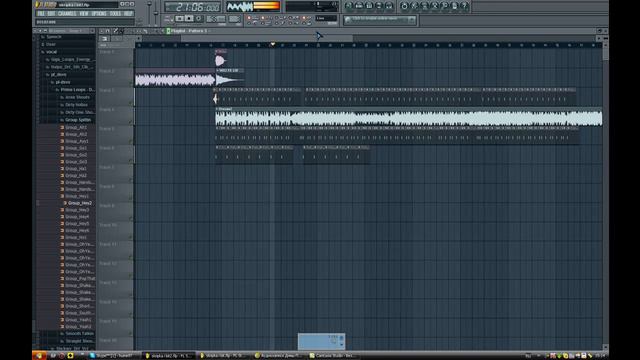Click the first round icon after the Mixer shortcut
Screen dimensions: 640x360
pyautogui.click(x=404, y=6)
